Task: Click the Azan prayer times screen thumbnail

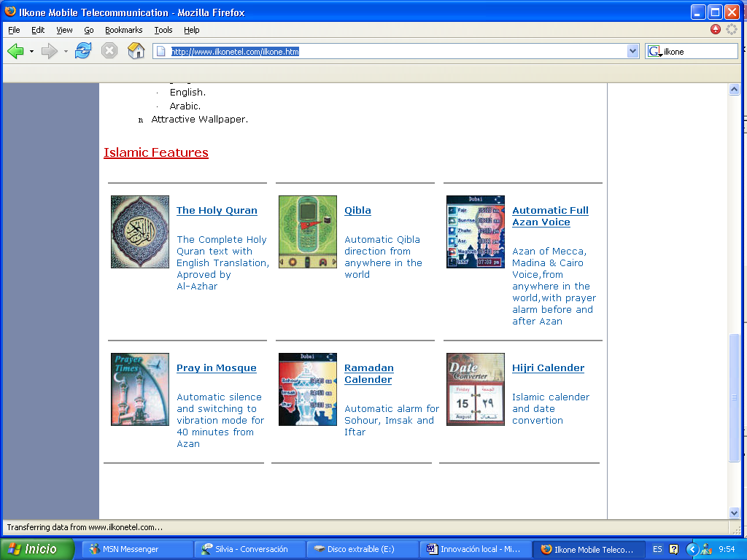Action: [x=476, y=232]
